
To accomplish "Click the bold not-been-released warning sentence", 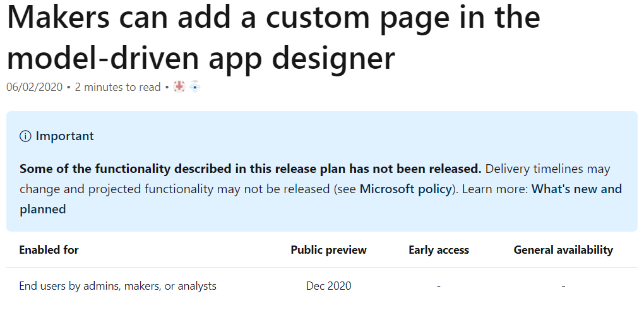I will 251,169.
